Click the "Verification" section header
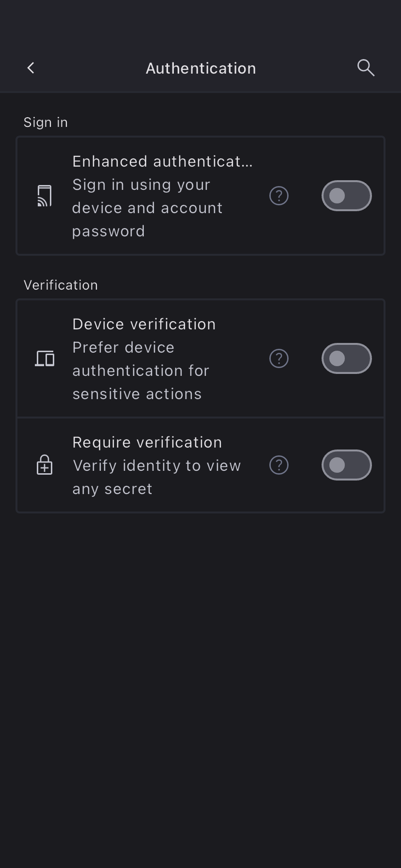 (61, 285)
